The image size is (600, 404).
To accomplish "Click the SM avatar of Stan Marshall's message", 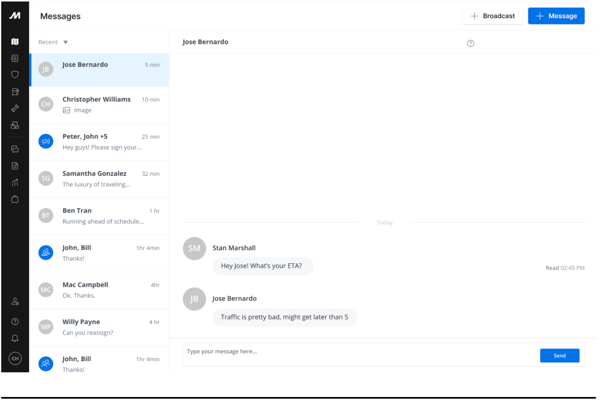I will click(x=194, y=248).
